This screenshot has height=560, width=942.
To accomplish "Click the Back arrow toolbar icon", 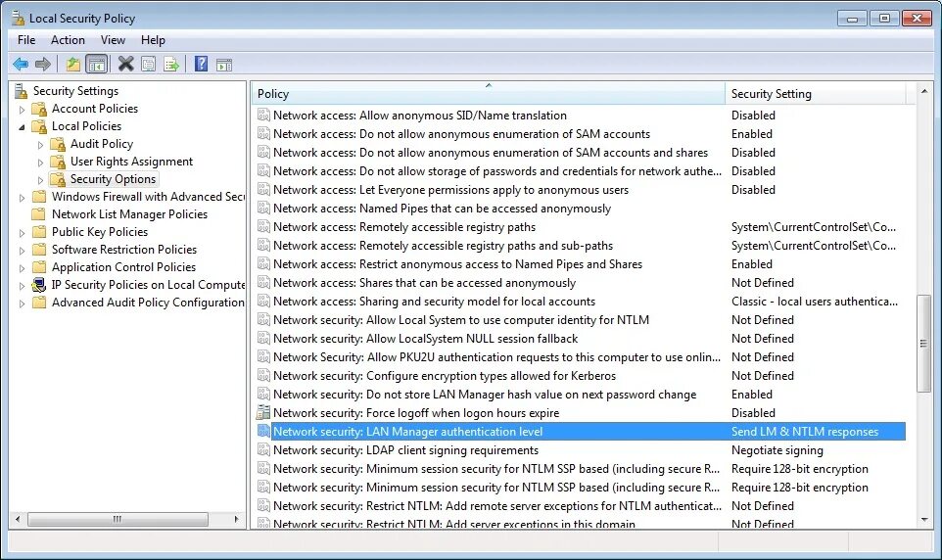I will [x=21, y=64].
